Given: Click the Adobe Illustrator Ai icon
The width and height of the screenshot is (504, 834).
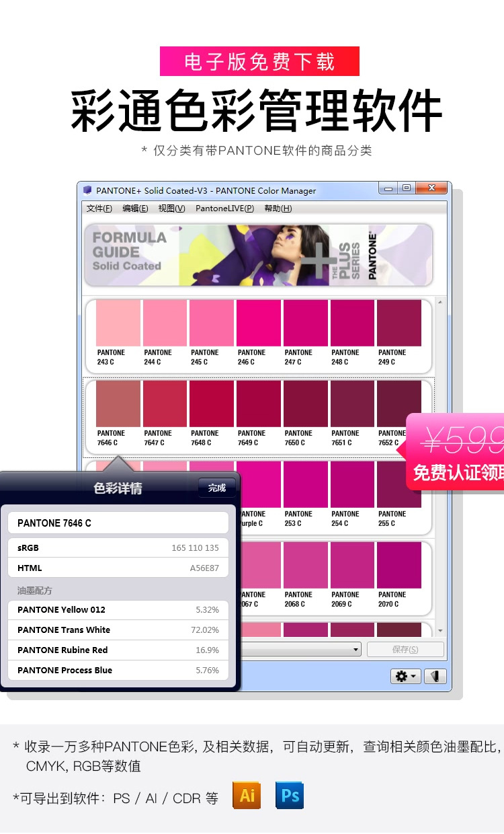Looking at the screenshot, I should click(x=247, y=795).
